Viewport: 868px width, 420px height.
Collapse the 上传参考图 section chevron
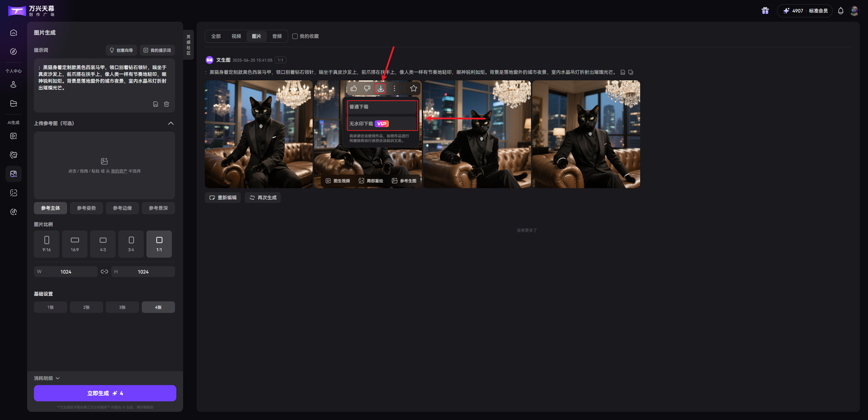(171, 123)
